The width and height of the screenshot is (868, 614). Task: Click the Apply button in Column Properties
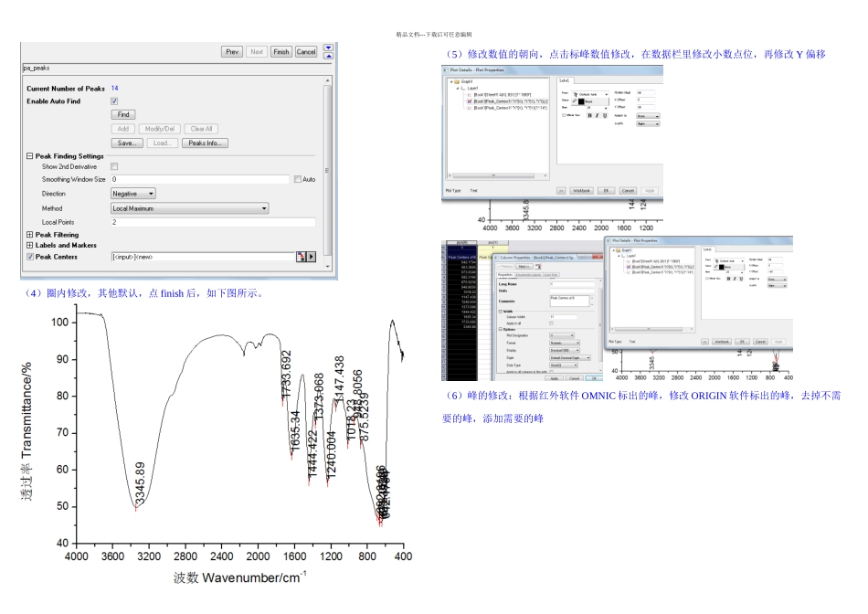[554, 378]
